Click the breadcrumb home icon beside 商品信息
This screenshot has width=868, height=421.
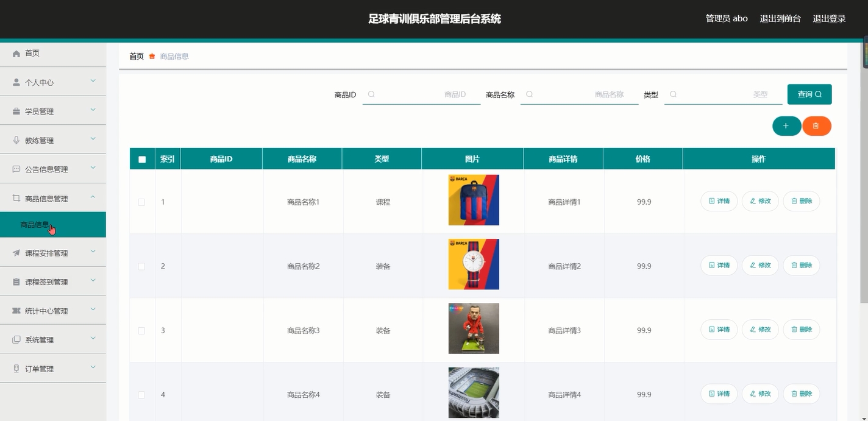click(152, 56)
